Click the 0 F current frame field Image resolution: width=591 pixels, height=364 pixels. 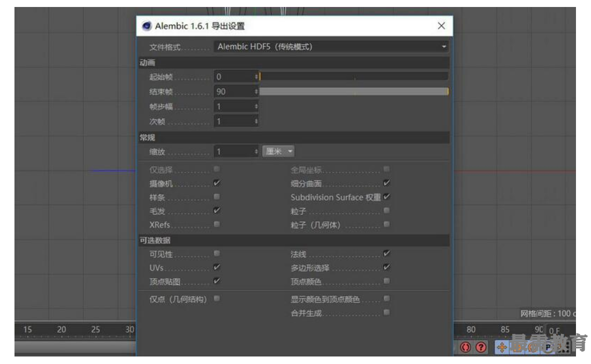(560, 331)
